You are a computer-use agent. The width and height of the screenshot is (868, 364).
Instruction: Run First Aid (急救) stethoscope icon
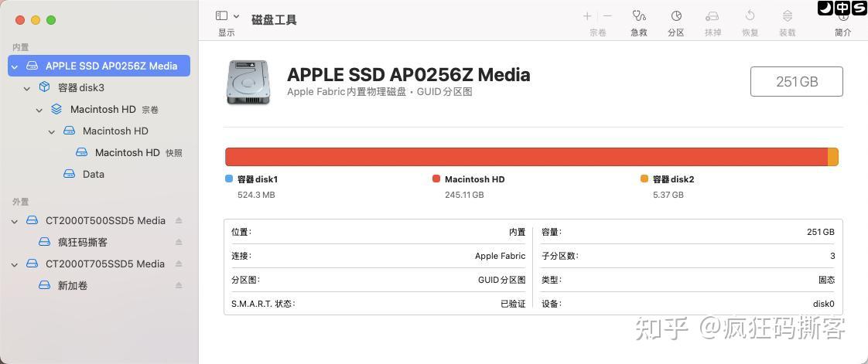[x=639, y=16]
